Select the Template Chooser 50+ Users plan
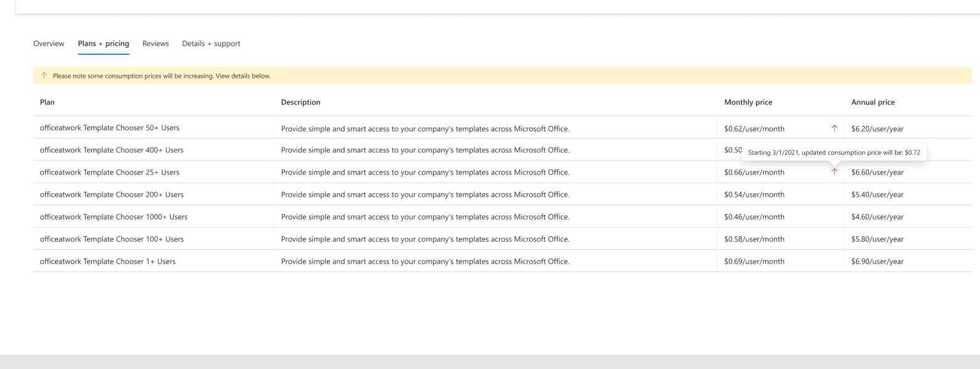The image size is (980, 369). [x=110, y=128]
